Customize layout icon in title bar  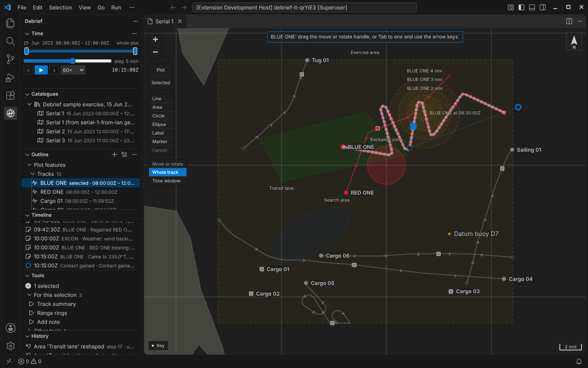(511, 7)
